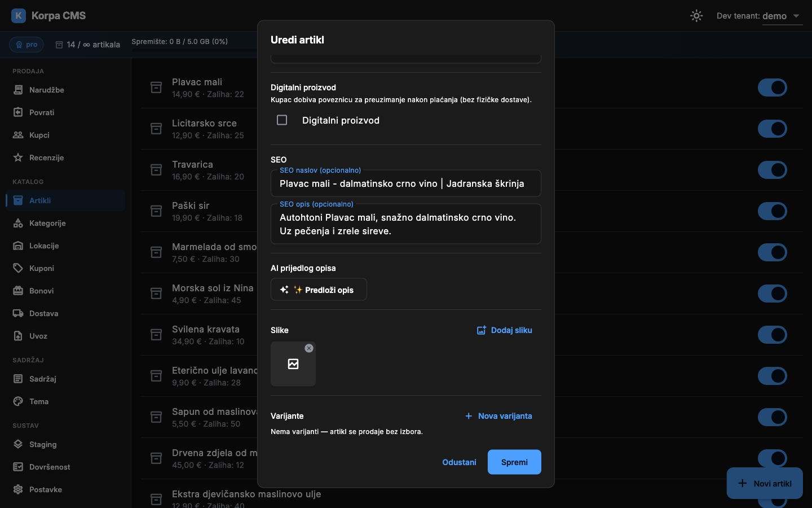
Task: Toggle the light/dark theme sun icon
Action: click(x=696, y=16)
